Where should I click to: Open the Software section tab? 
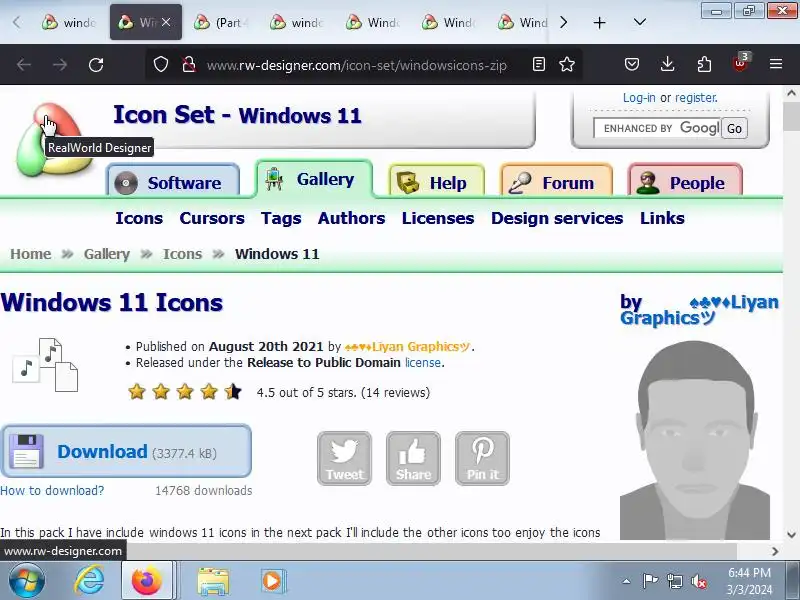[x=173, y=182]
